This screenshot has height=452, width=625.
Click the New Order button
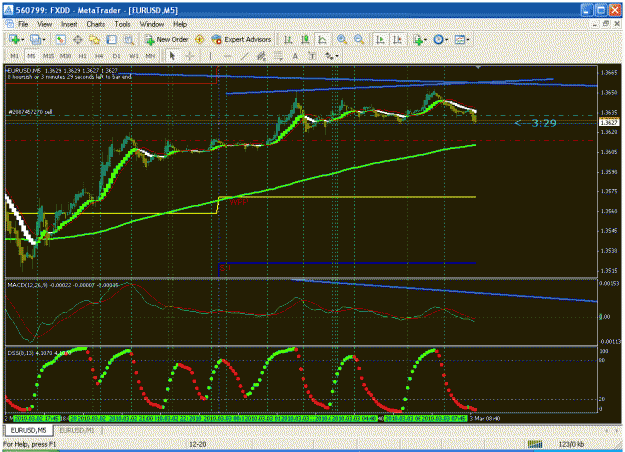click(166, 39)
